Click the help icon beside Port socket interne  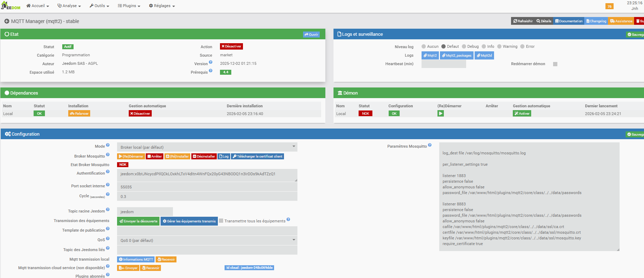click(x=108, y=185)
